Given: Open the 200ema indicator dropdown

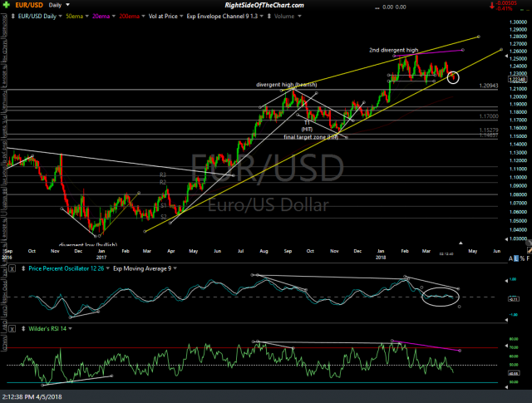Looking at the screenshot, I should (x=143, y=17).
